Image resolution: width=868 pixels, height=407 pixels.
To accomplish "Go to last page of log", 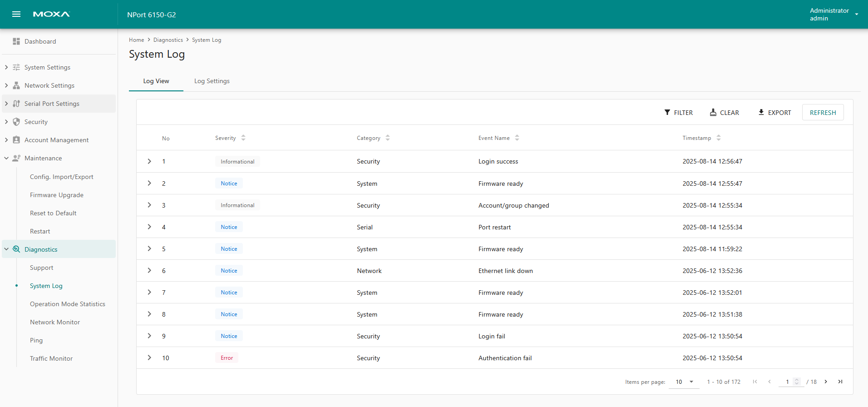I will 840,382.
